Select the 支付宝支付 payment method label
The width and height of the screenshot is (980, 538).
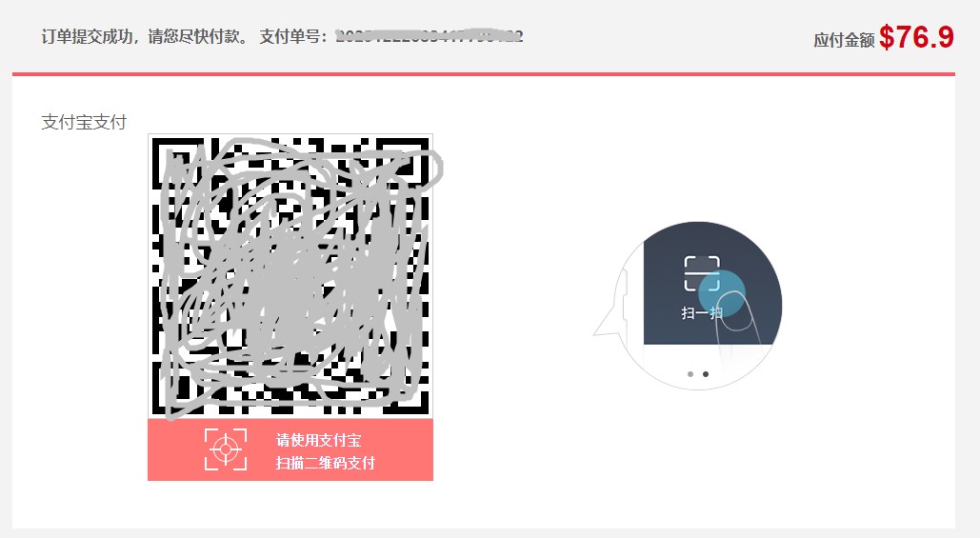point(84,122)
